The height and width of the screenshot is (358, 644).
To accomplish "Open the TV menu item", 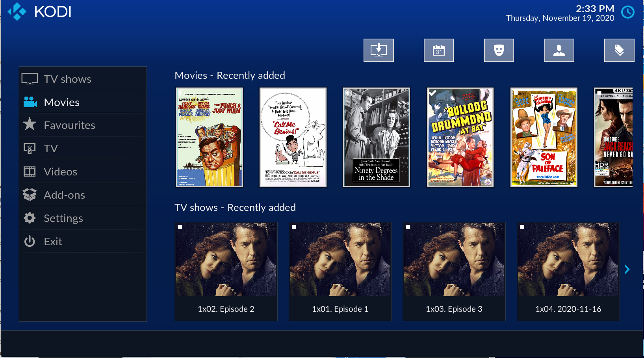I will pyautogui.click(x=83, y=148).
